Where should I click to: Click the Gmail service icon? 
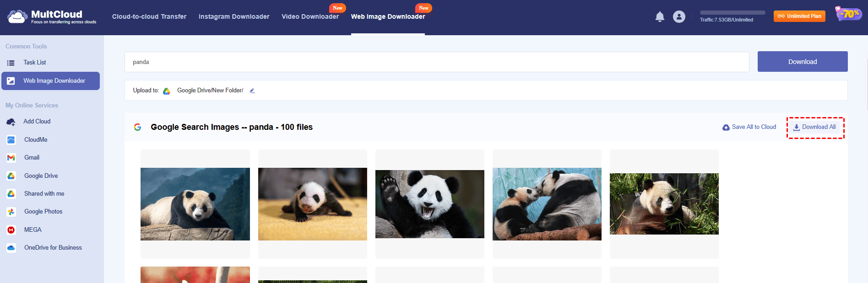click(x=11, y=158)
